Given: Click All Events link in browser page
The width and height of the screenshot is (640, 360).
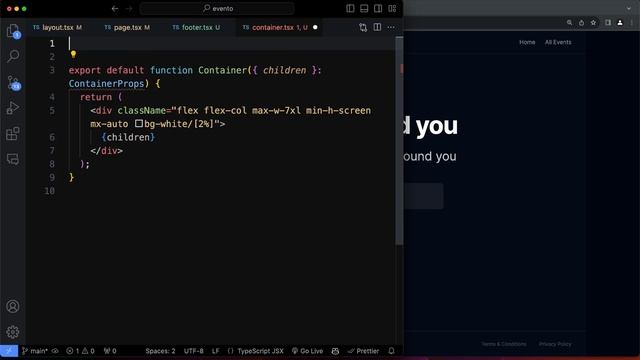Looking at the screenshot, I should point(558,42).
